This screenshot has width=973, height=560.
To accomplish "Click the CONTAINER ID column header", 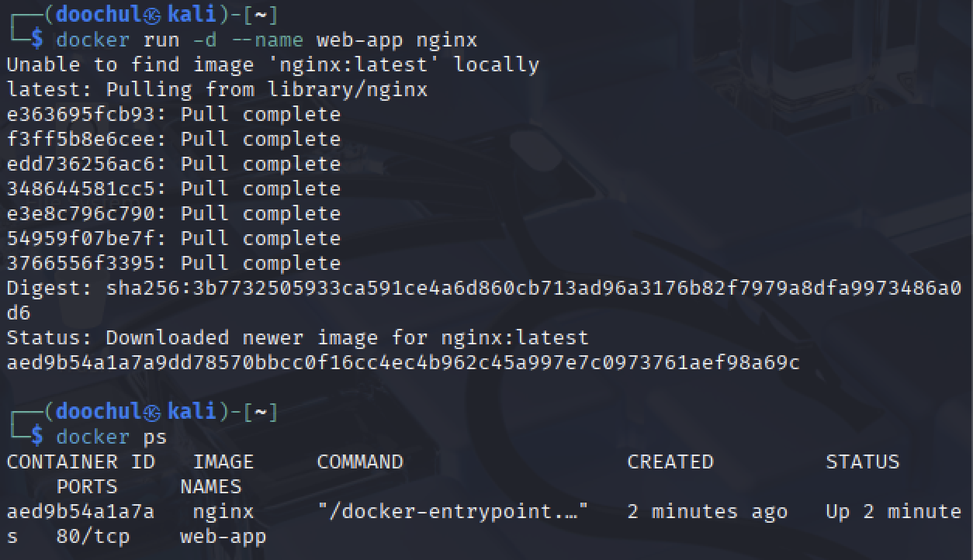I will tap(81, 461).
